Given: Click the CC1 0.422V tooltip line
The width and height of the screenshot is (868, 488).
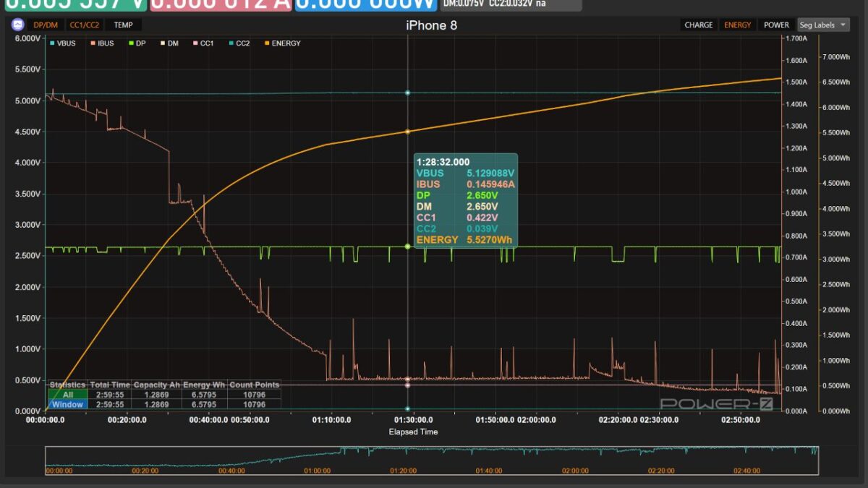Looking at the screenshot, I should (x=457, y=218).
